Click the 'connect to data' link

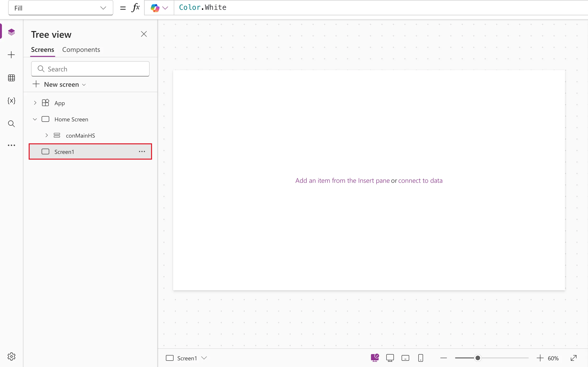(x=420, y=180)
